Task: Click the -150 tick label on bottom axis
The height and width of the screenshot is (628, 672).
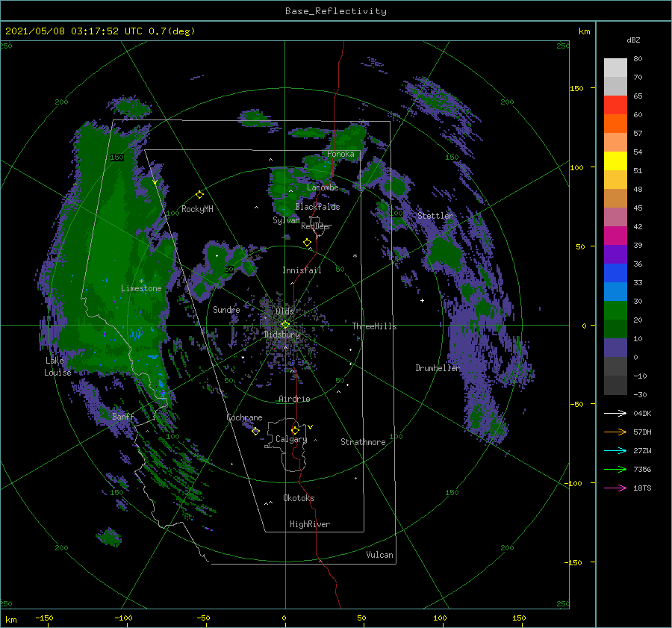Action: [x=44, y=618]
